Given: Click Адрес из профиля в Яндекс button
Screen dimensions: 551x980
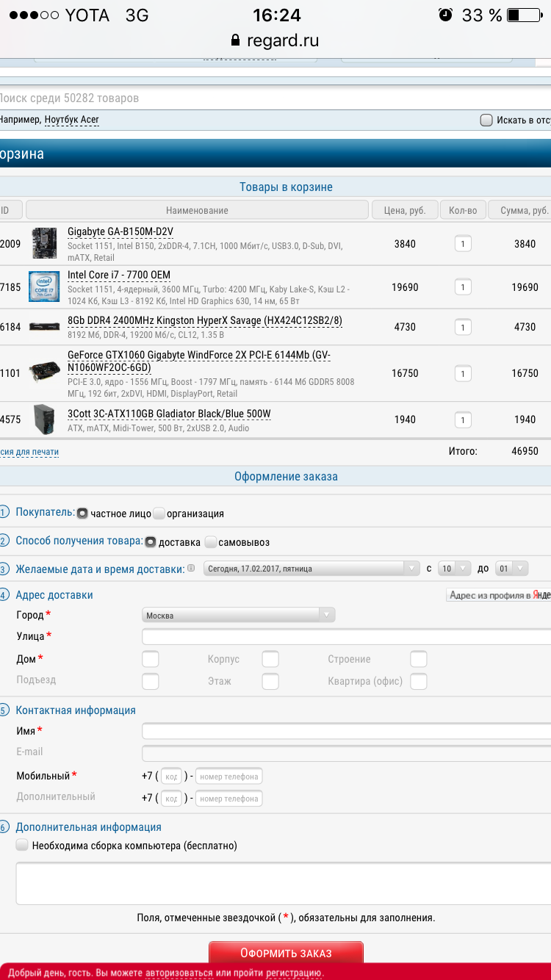Looking at the screenshot, I should [499, 595].
